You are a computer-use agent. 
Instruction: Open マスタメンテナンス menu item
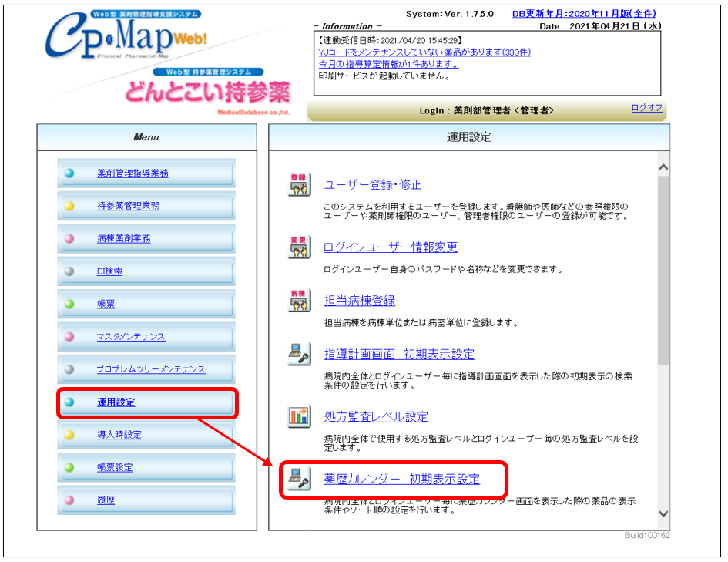[x=131, y=337]
